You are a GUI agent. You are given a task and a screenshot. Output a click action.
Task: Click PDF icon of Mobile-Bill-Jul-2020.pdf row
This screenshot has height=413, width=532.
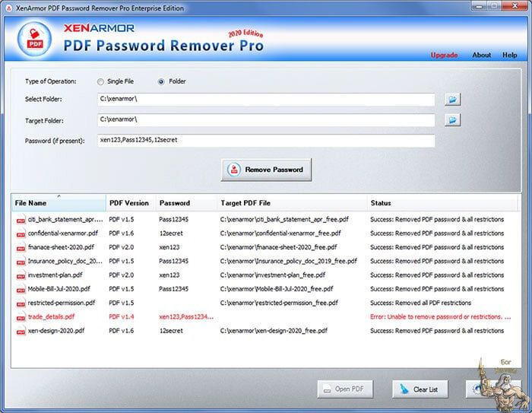click(21, 290)
